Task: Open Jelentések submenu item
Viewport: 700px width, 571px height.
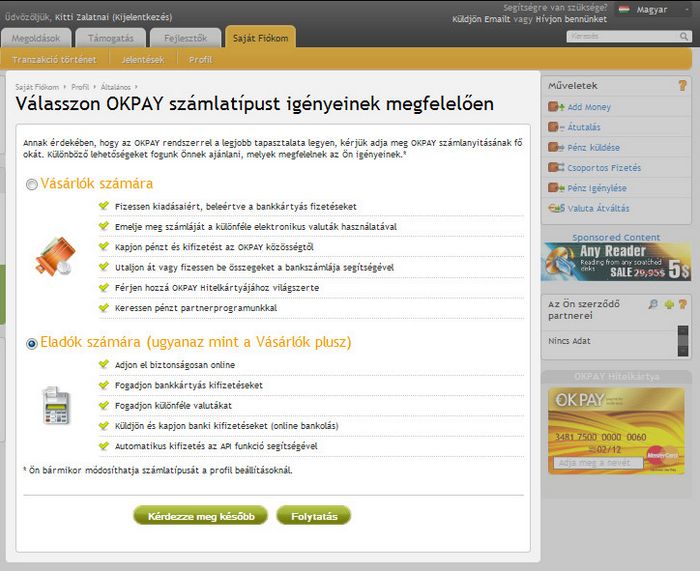Action: pos(143,59)
